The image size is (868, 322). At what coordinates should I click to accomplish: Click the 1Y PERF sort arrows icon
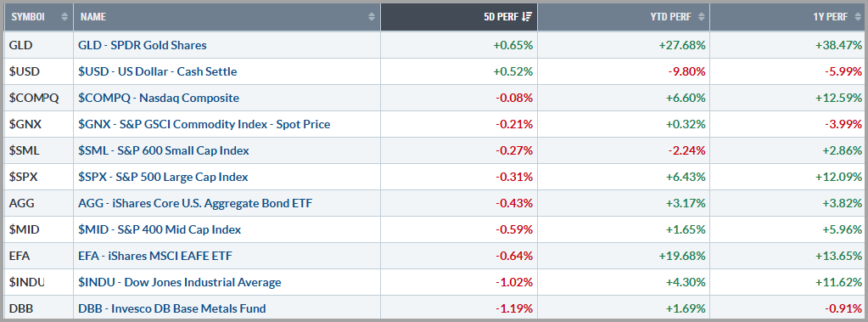(858, 17)
